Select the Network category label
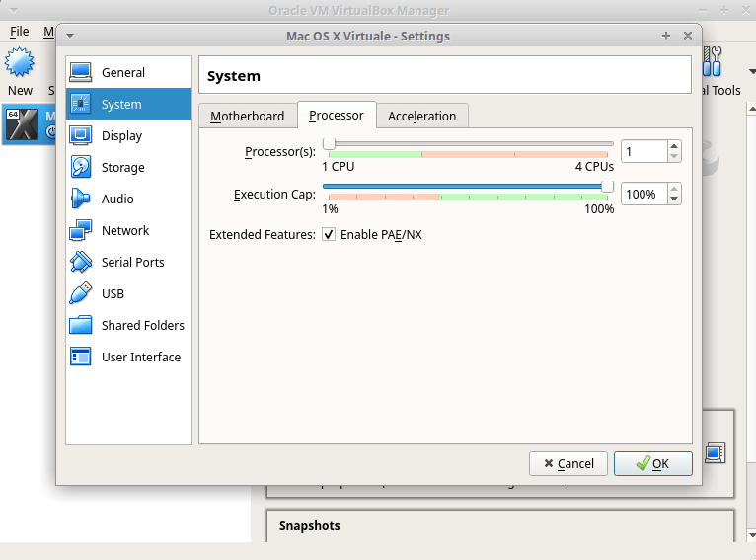Screen dimensions: 756x560 pos(125,230)
